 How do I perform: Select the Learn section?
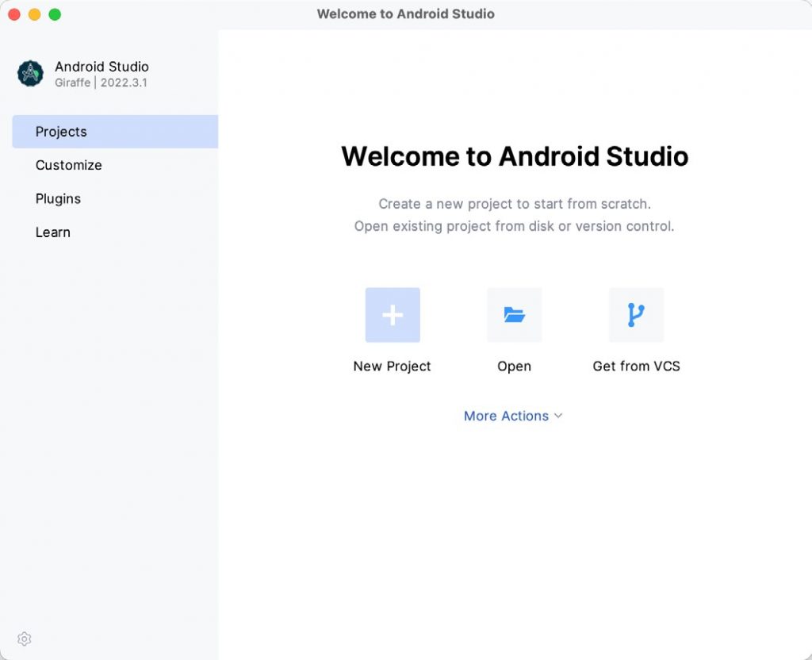pyautogui.click(x=52, y=232)
